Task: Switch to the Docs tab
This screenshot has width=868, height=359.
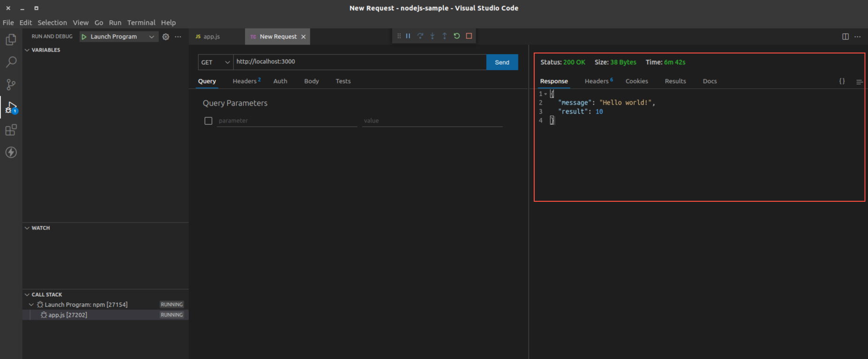Action: click(x=710, y=81)
